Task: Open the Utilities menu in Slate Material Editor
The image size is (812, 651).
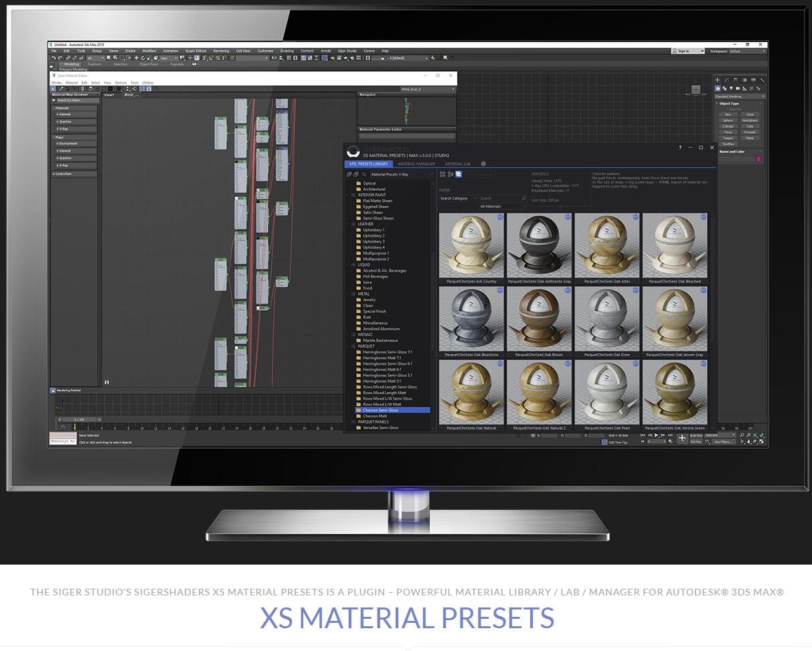Action: pyautogui.click(x=148, y=82)
